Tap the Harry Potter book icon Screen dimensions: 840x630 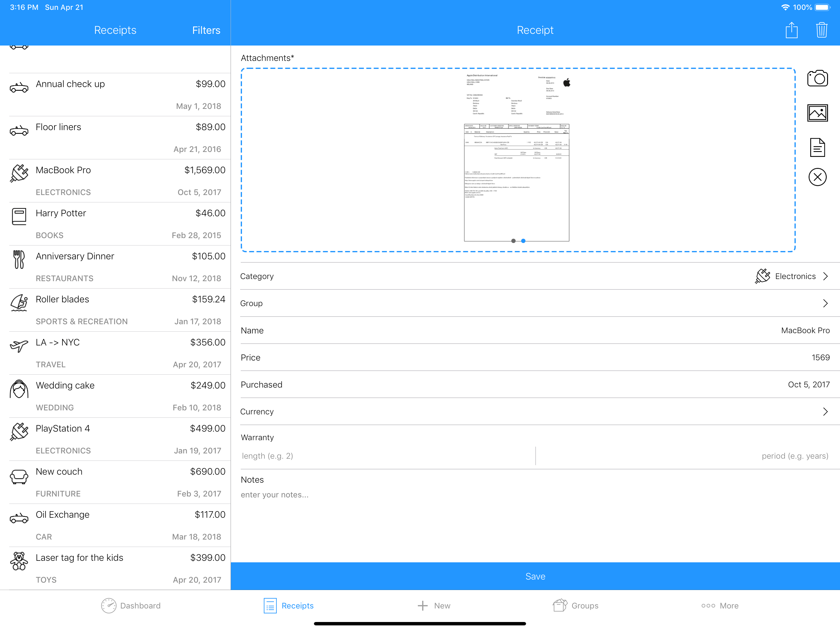pos(19,216)
